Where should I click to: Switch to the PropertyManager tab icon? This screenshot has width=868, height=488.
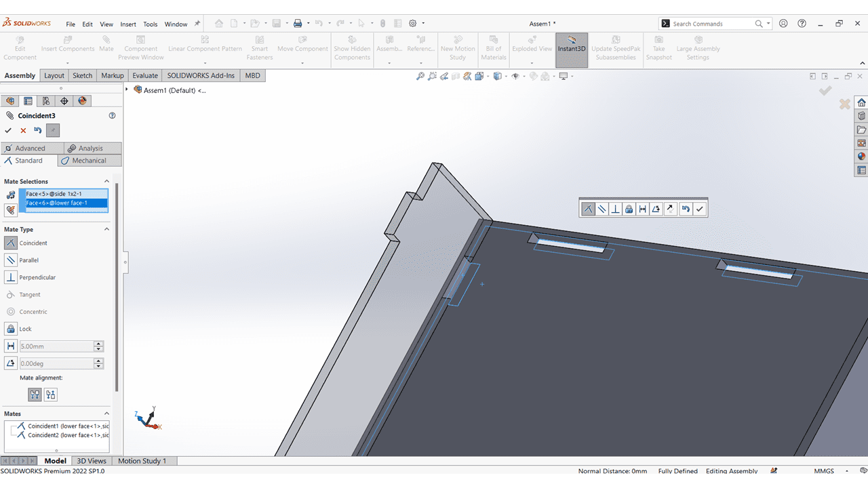[28, 101]
